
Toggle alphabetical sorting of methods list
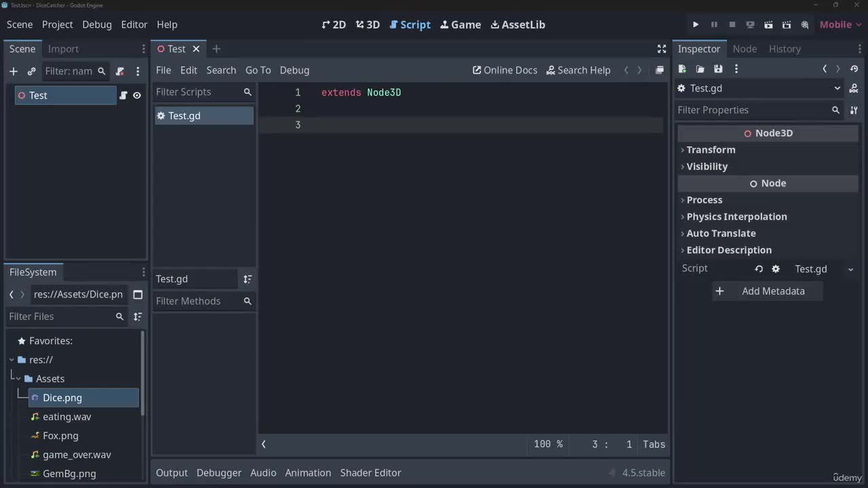pos(248,279)
